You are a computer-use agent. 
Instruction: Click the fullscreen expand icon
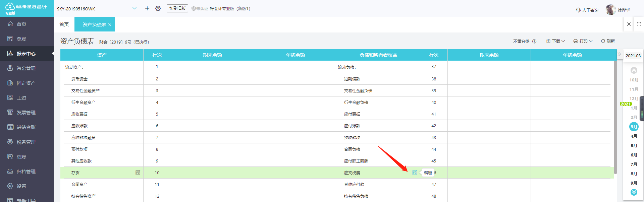point(639,24)
